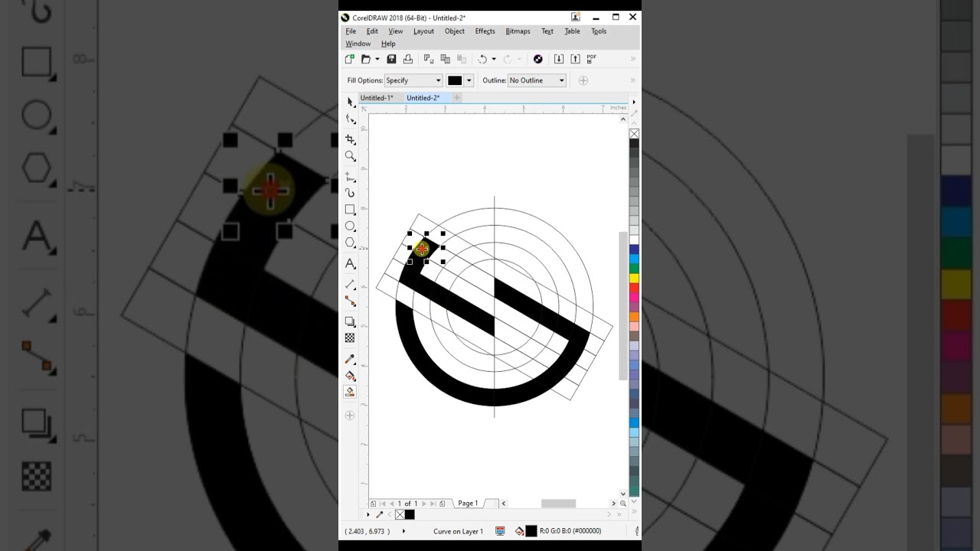This screenshot has height=551, width=980.
Task: Select the Text tool
Action: coord(350,263)
